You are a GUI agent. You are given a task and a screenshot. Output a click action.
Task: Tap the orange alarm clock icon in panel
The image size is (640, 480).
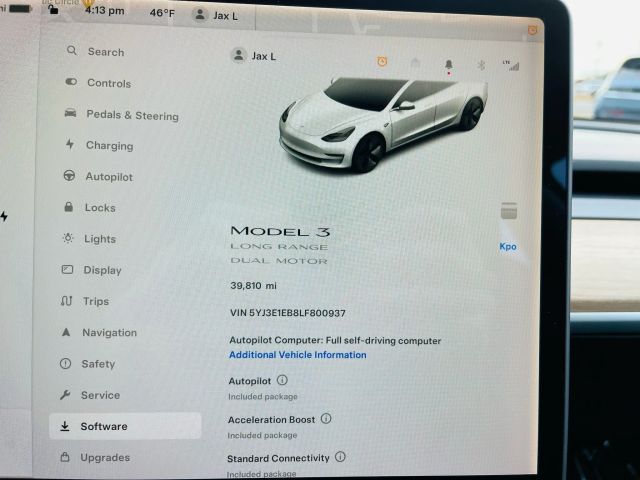[382, 62]
